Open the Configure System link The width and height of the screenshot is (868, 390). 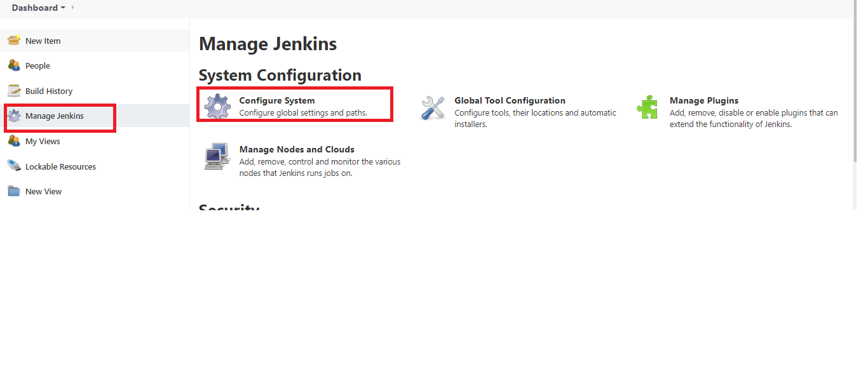[x=277, y=100]
